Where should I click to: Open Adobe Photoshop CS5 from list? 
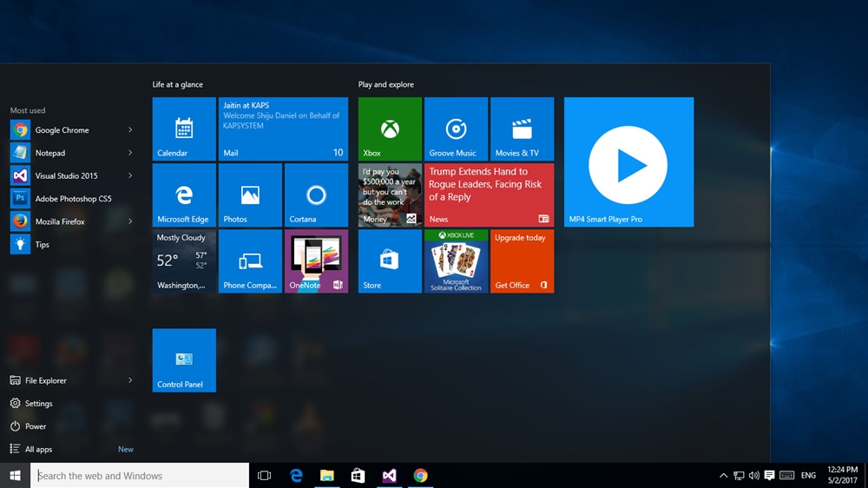coord(73,198)
